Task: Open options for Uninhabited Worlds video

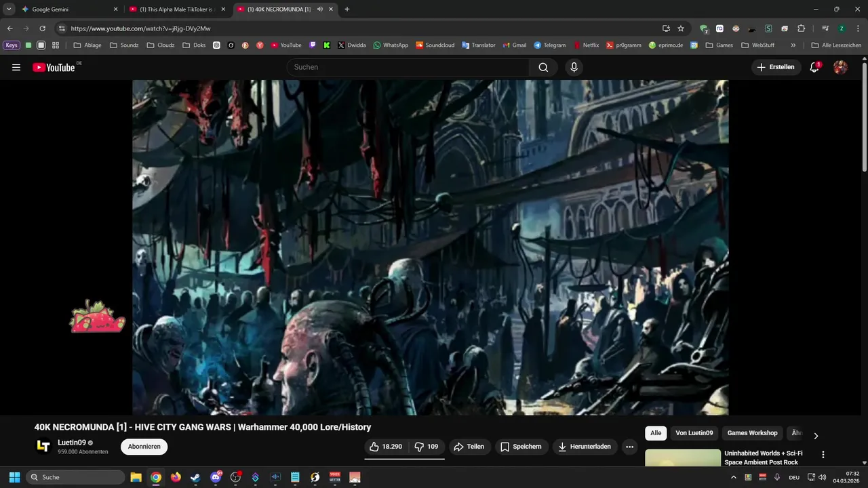Action: click(823, 455)
